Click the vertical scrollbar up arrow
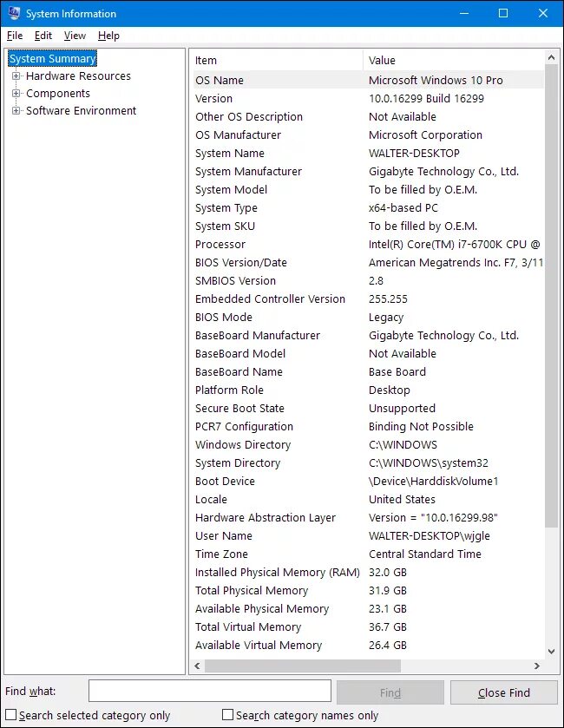The image size is (564, 728). (551, 57)
